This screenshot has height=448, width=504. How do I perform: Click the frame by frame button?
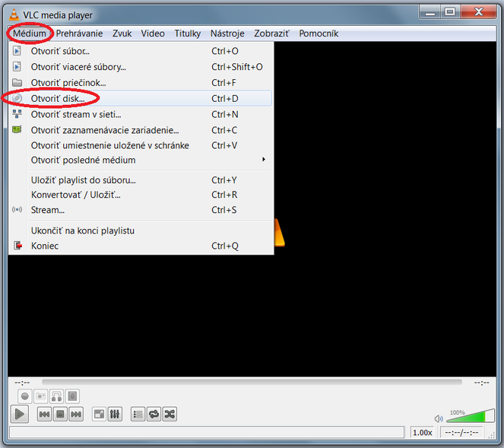click(72, 396)
